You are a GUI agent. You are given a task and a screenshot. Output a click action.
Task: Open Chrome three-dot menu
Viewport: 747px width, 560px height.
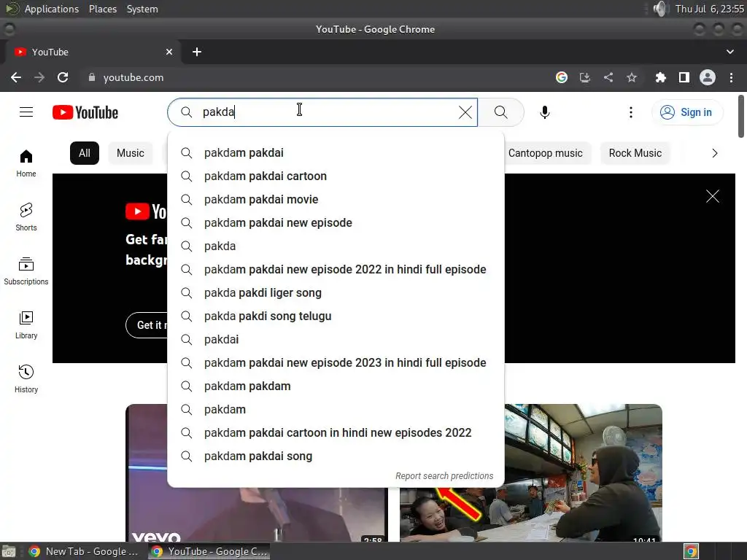[x=731, y=77]
